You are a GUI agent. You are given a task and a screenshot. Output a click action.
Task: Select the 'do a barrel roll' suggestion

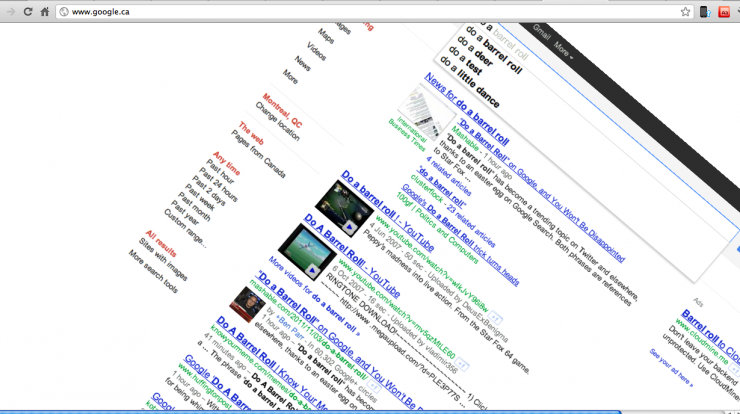point(493,51)
